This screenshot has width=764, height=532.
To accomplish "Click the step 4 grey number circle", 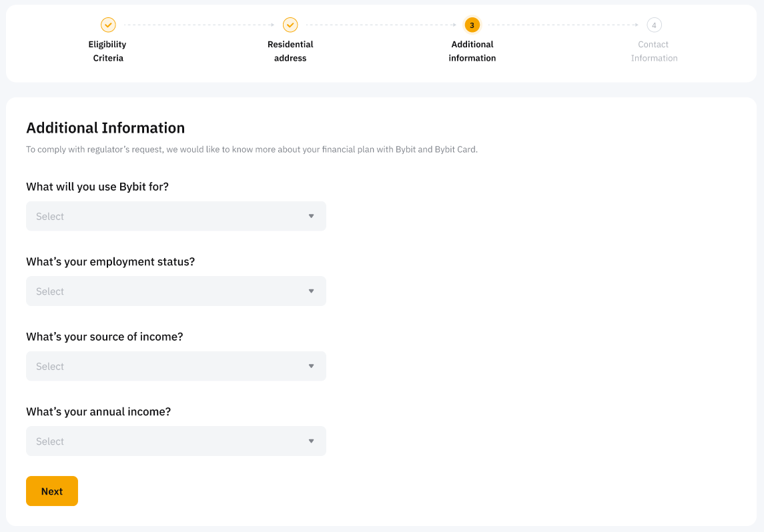I will [654, 25].
